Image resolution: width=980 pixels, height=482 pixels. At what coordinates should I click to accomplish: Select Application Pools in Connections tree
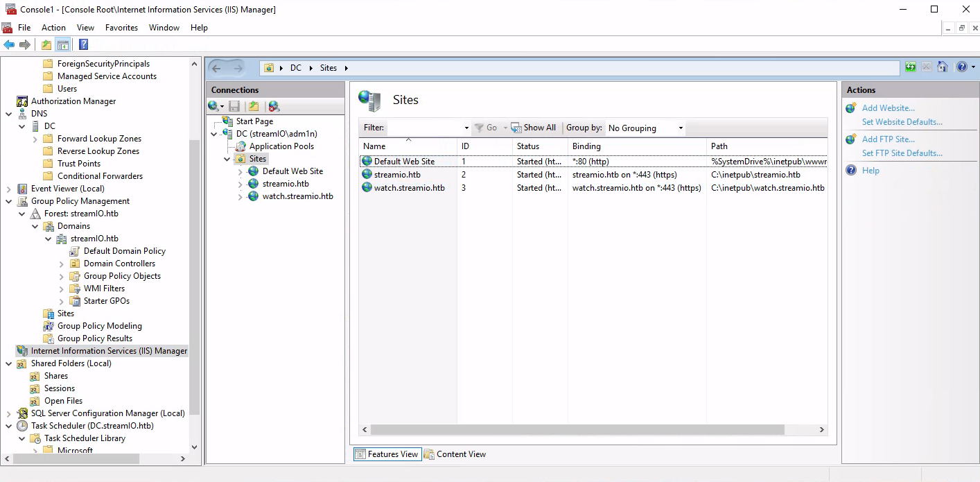pyautogui.click(x=281, y=146)
